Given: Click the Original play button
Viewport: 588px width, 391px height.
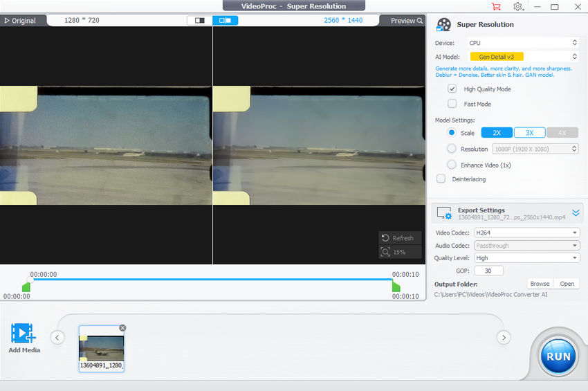Looking at the screenshot, I should (21, 21).
